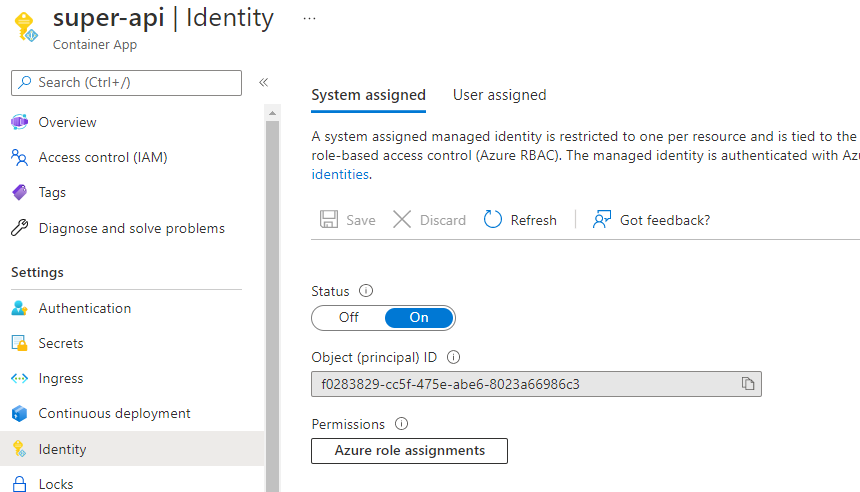Set Status toggle to On

(x=419, y=317)
